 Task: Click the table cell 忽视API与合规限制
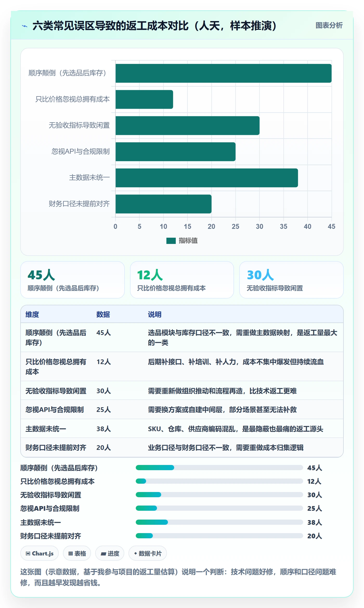[55, 410]
